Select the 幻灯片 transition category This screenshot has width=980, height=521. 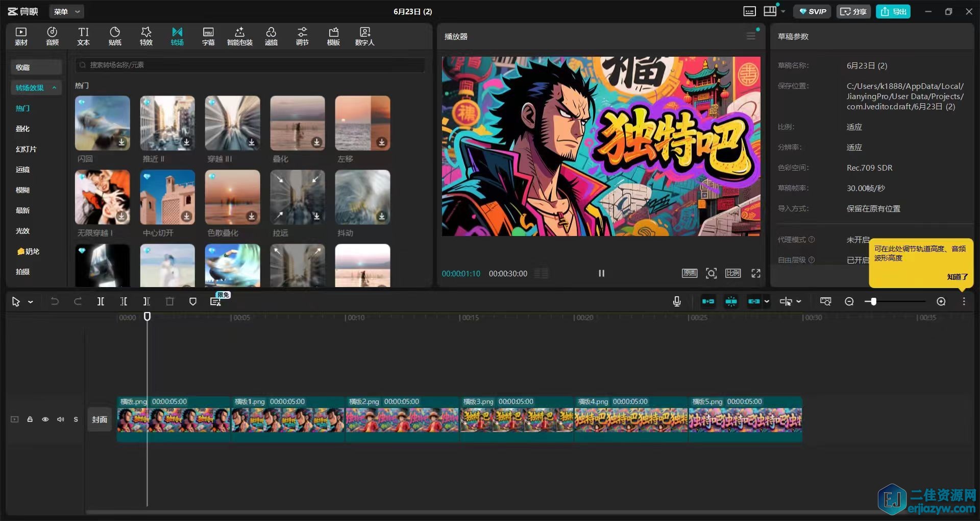[26, 149]
